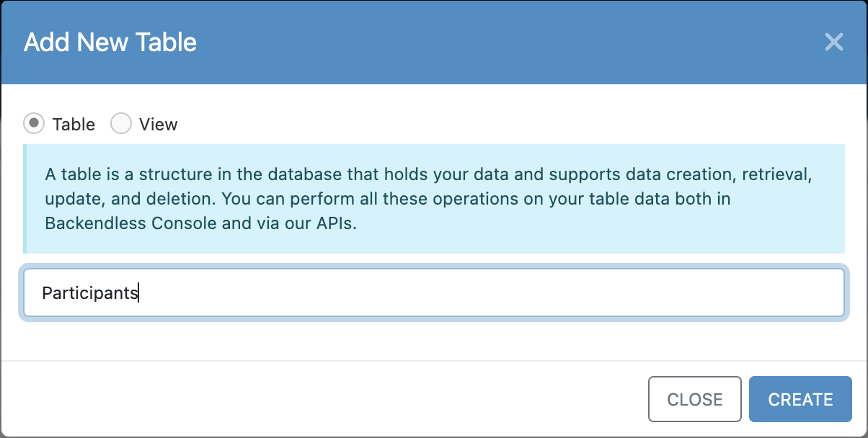Select the View radio button
This screenshot has width=868, height=438.
tap(120, 124)
